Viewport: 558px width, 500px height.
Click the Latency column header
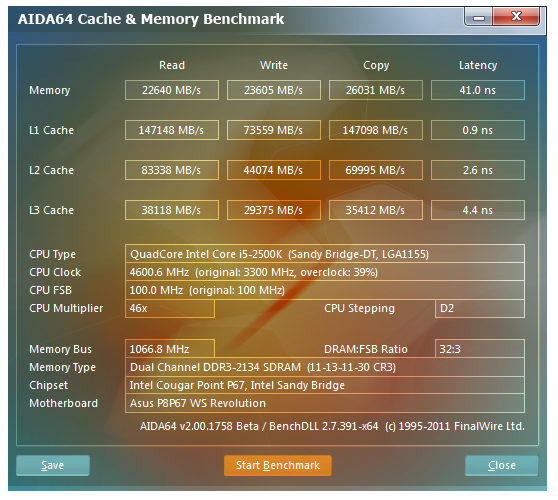tap(478, 65)
